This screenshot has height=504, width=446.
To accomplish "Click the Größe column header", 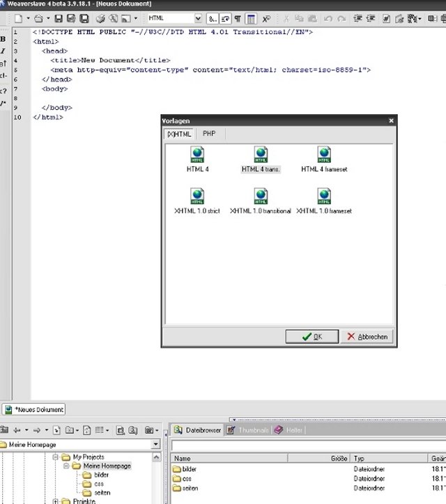I will click(318, 458).
